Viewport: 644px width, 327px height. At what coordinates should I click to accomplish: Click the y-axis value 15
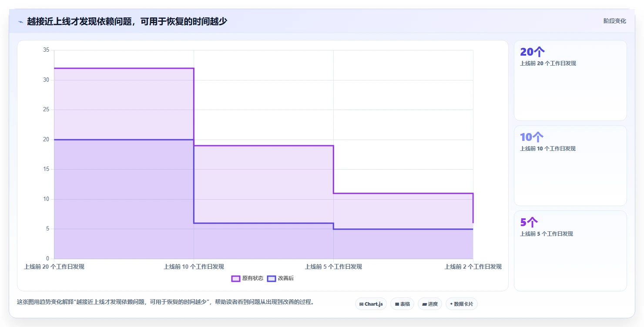[x=46, y=169]
